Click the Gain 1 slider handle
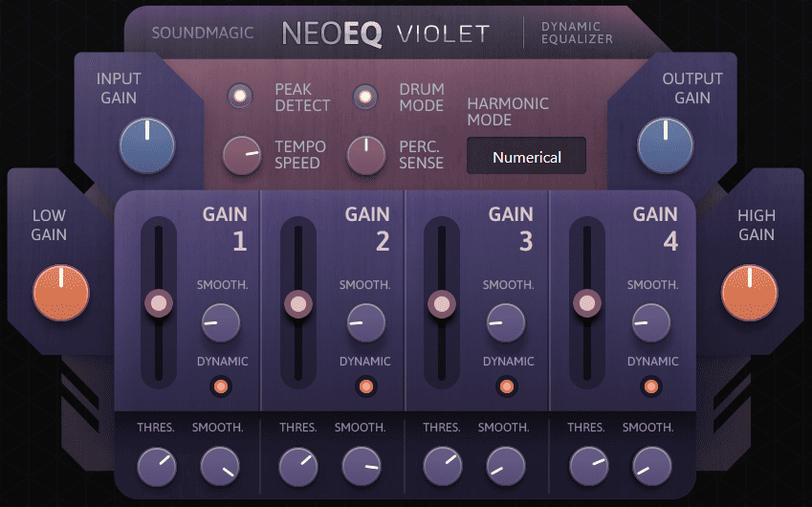The image size is (812, 507). point(159,303)
